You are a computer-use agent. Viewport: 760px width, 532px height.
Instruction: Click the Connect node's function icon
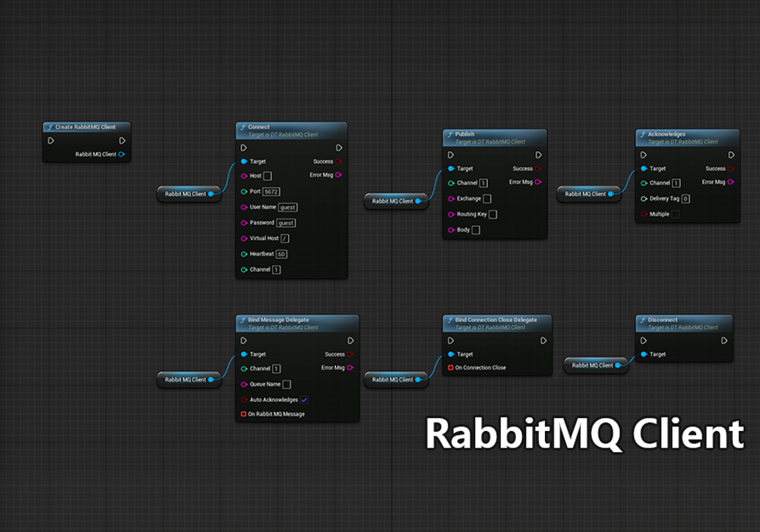(242, 127)
